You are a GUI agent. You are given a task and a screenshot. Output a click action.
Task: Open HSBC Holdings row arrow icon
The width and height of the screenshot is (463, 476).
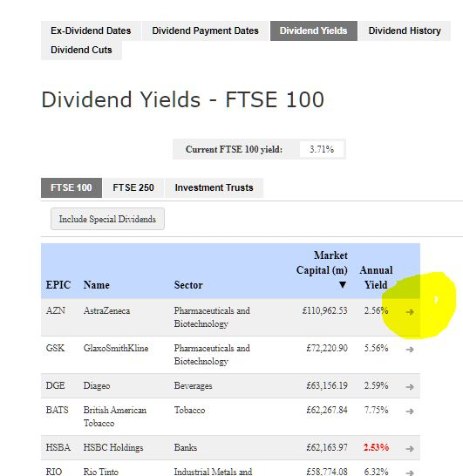point(410,449)
